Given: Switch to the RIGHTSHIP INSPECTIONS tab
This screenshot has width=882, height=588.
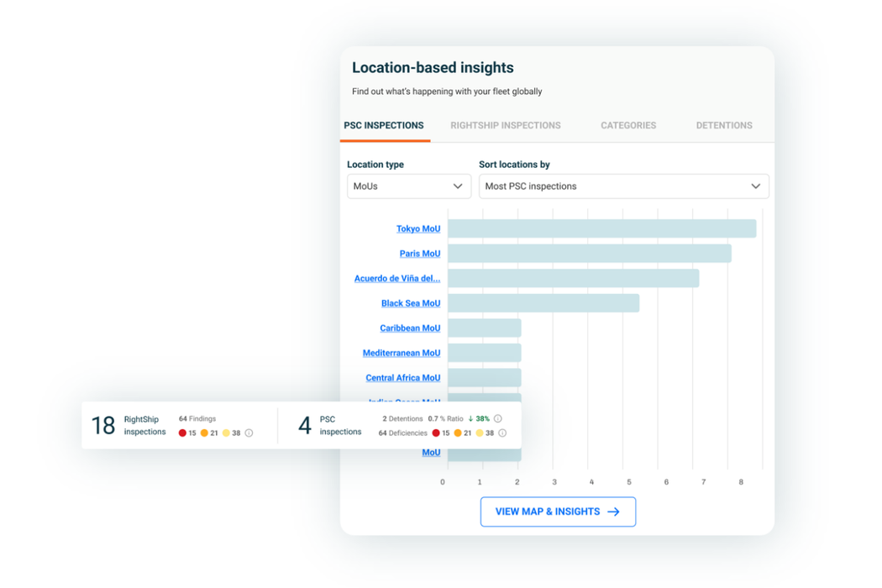Looking at the screenshot, I should (505, 125).
